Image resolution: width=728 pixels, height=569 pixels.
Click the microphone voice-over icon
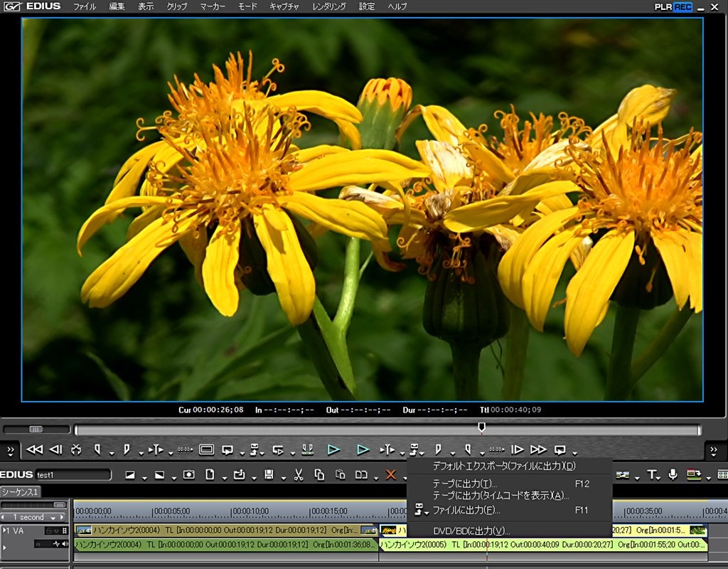(x=673, y=474)
